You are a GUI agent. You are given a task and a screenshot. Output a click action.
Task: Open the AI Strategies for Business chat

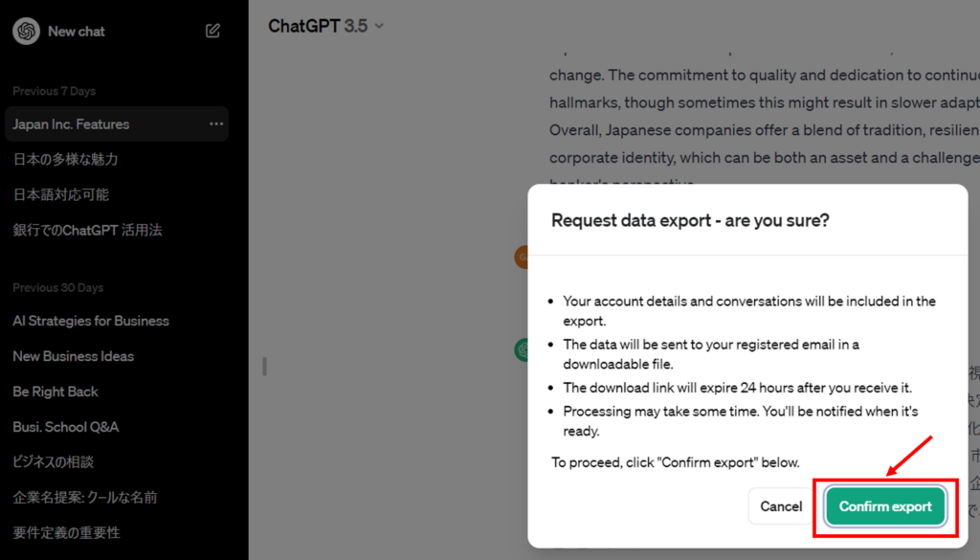(91, 321)
